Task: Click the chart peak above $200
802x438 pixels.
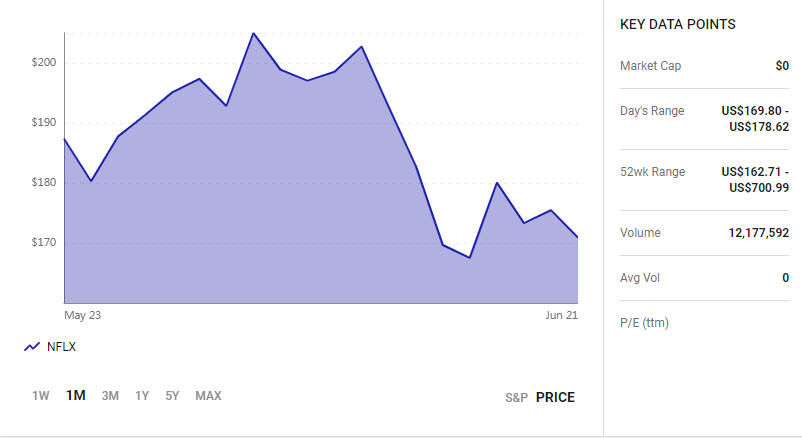Action: click(x=253, y=33)
